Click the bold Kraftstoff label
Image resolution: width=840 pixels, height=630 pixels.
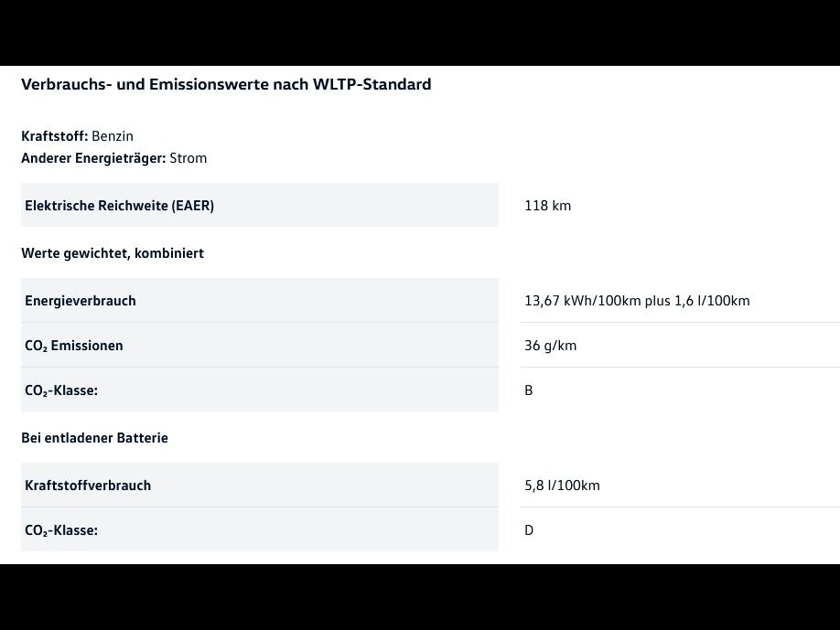[x=54, y=136]
